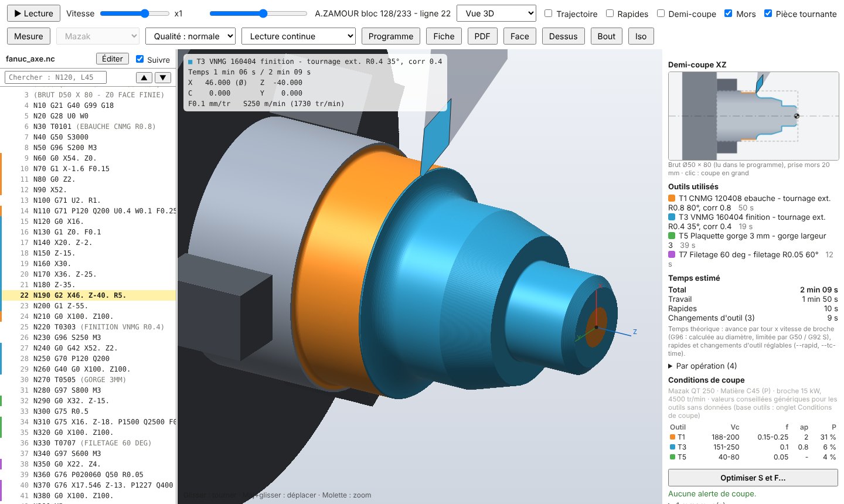This screenshot has width=844, height=504.
Task: Uncheck the Mors checkbox
Action: pos(728,13)
